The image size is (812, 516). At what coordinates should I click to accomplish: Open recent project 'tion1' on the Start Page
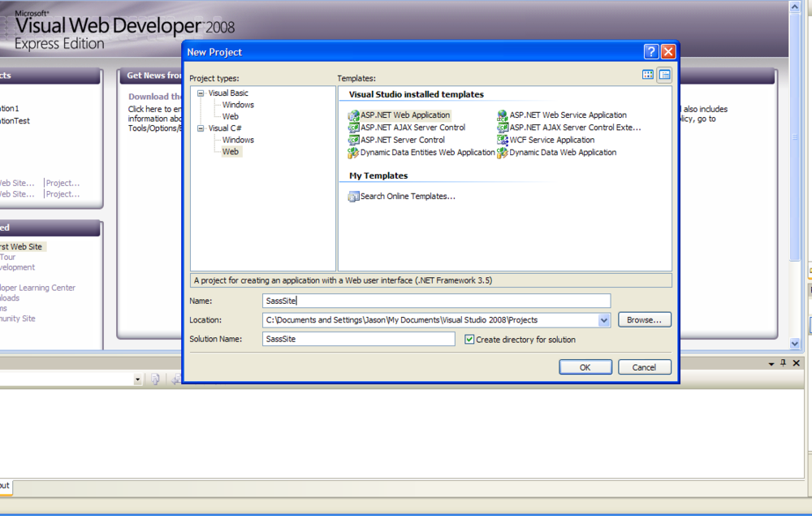coord(9,108)
